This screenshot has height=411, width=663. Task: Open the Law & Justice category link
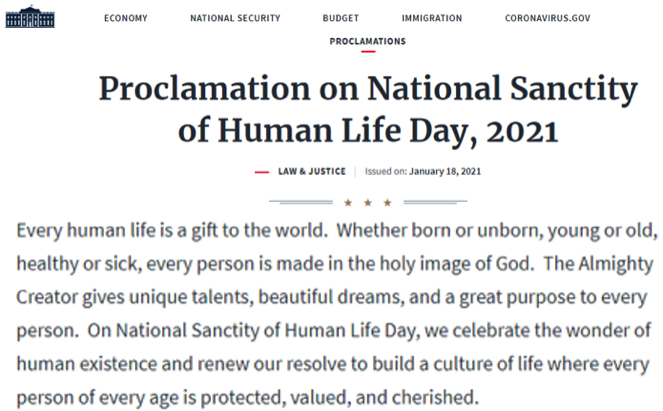coord(312,171)
